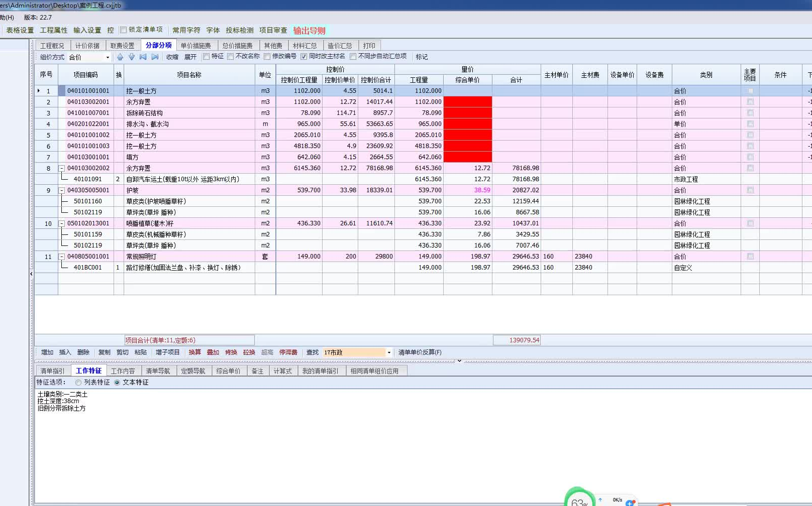Check 主要项目 box for 护坡 row
The image size is (812, 506).
click(750, 190)
